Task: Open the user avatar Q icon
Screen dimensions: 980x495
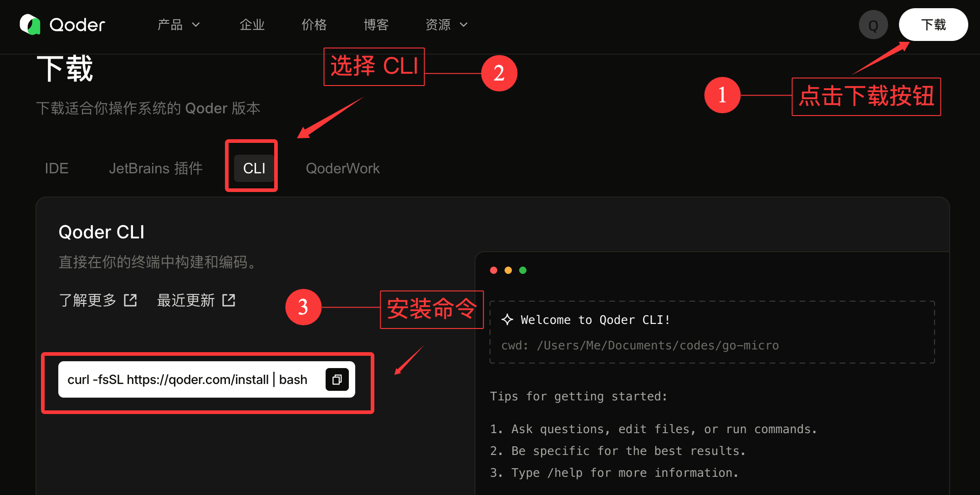Action: 873,25
